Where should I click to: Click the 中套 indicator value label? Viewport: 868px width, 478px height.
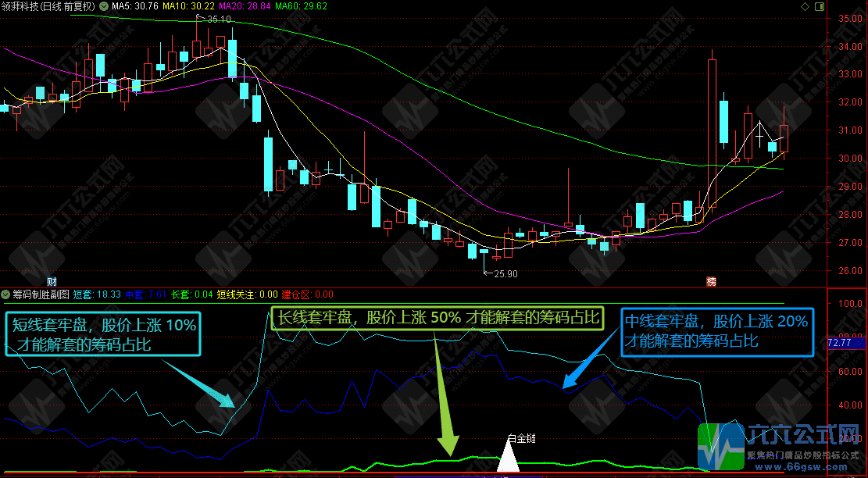tap(145, 295)
